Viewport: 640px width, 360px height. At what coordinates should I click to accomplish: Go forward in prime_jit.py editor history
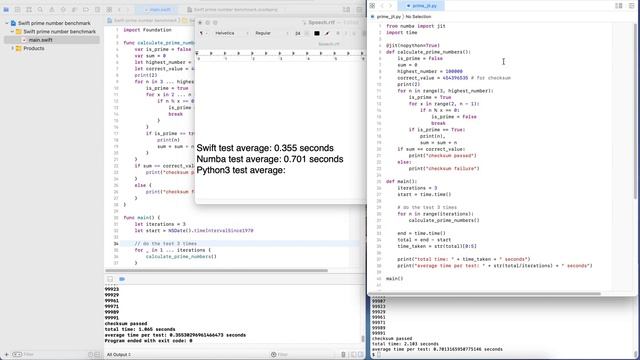pos(390,6)
